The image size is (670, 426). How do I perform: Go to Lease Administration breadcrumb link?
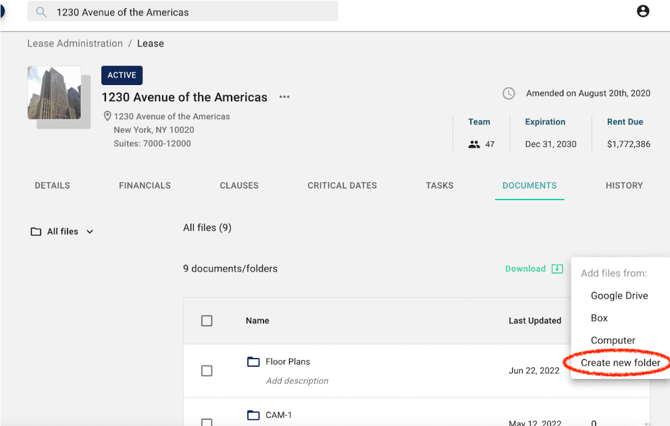pos(73,44)
